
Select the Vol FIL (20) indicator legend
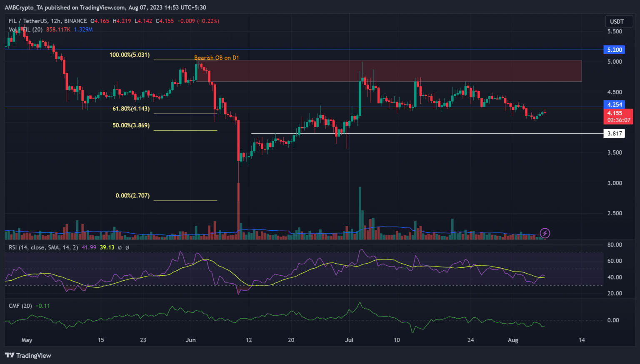(x=26, y=30)
